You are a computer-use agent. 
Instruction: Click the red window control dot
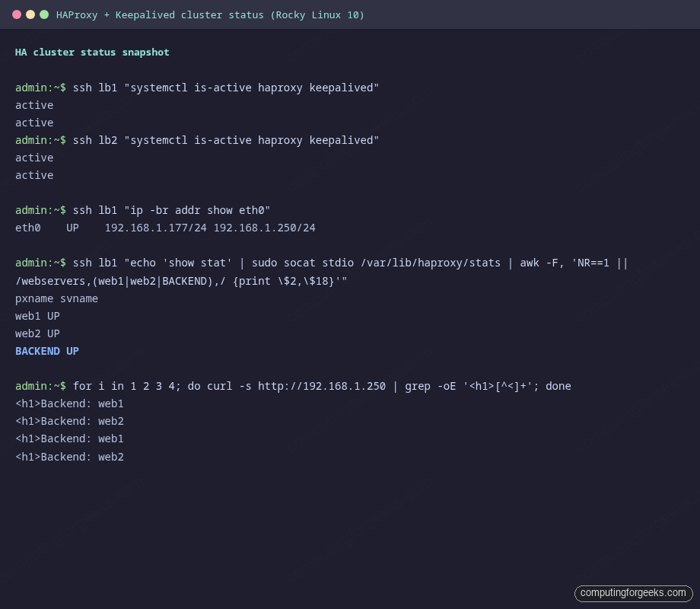pos(18,14)
